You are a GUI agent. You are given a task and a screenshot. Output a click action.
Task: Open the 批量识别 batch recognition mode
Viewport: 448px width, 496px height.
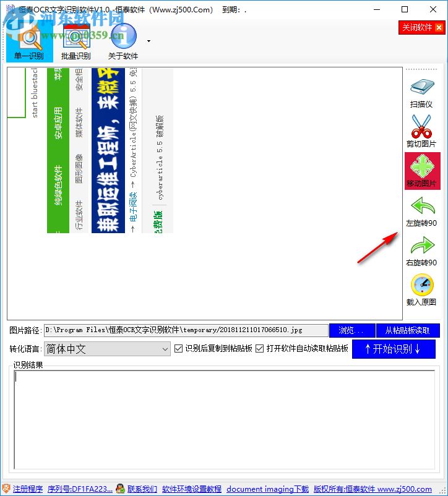tap(76, 42)
